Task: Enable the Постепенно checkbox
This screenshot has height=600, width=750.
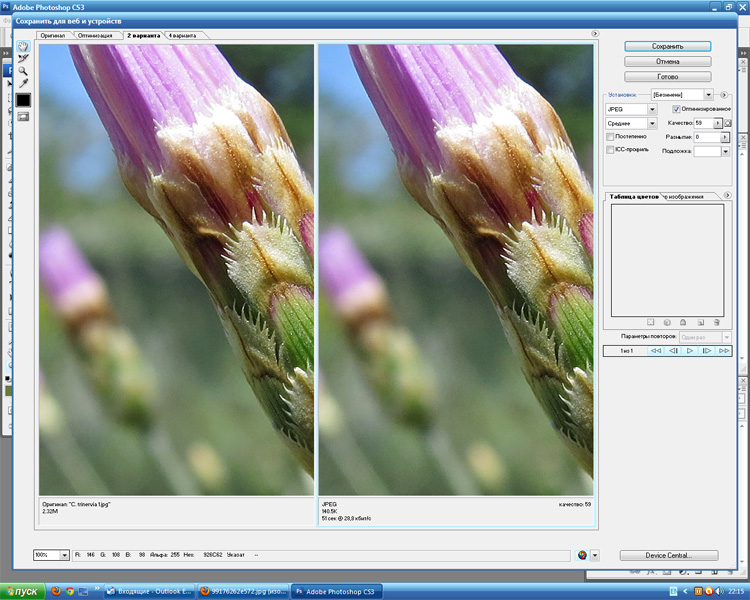Action: click(x=611, y=136)
